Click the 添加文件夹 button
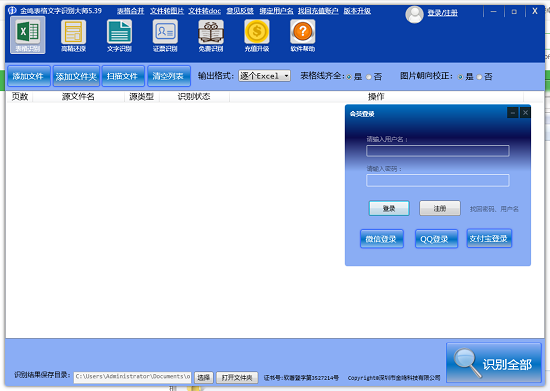 click(x=76, y=76)
